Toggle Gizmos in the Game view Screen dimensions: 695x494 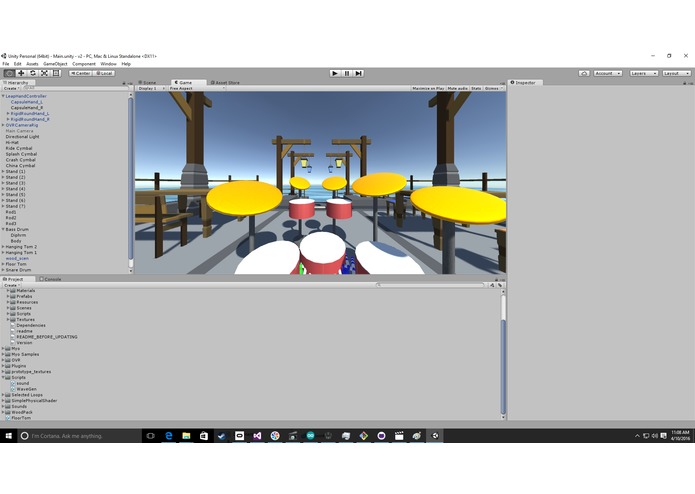(x=493, y=89)
